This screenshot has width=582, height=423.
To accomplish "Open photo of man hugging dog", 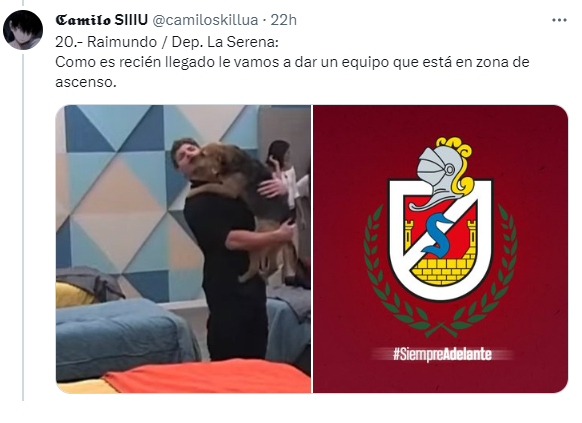I will (183, 249).
